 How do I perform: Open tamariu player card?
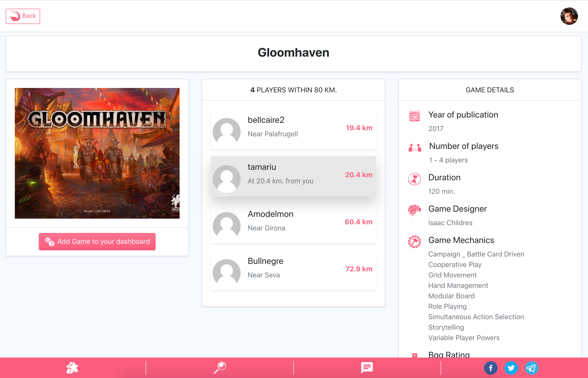point(293,176)
